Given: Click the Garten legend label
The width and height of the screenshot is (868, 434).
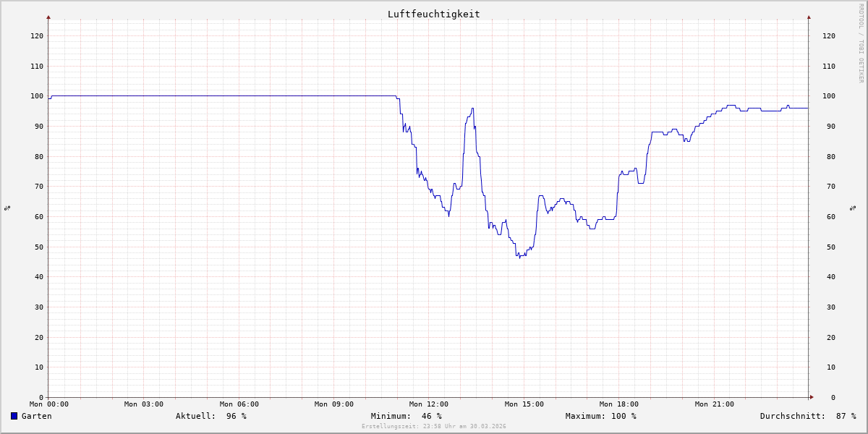Looking at the screenshot, I should [37, 416].
